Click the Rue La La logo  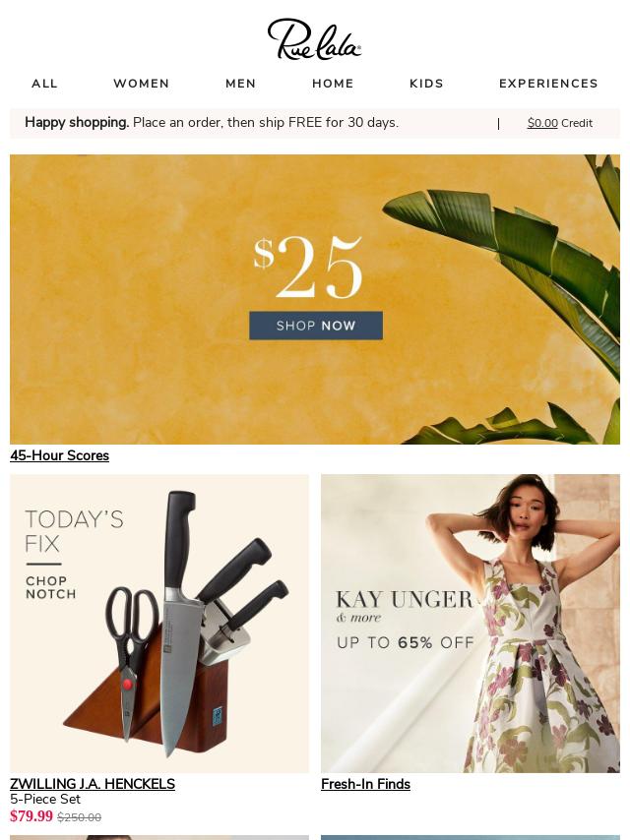[315, 38]
